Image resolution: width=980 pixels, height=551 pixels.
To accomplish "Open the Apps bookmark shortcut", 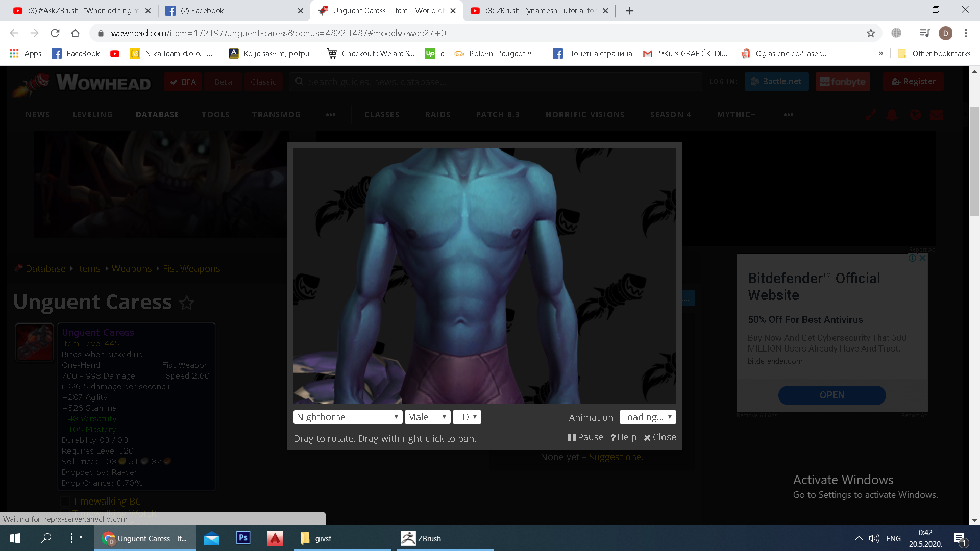I will [26, 54].
